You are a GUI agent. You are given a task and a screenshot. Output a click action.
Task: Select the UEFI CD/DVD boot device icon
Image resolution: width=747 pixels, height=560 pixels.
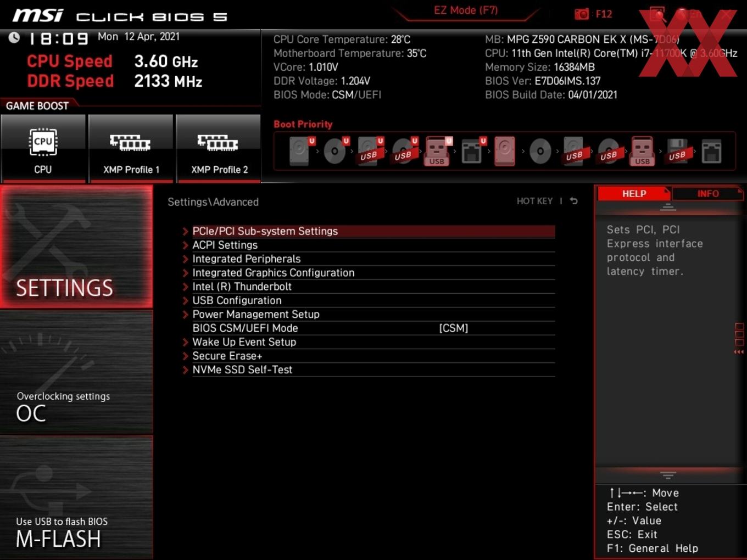click(x=336, y=151)
